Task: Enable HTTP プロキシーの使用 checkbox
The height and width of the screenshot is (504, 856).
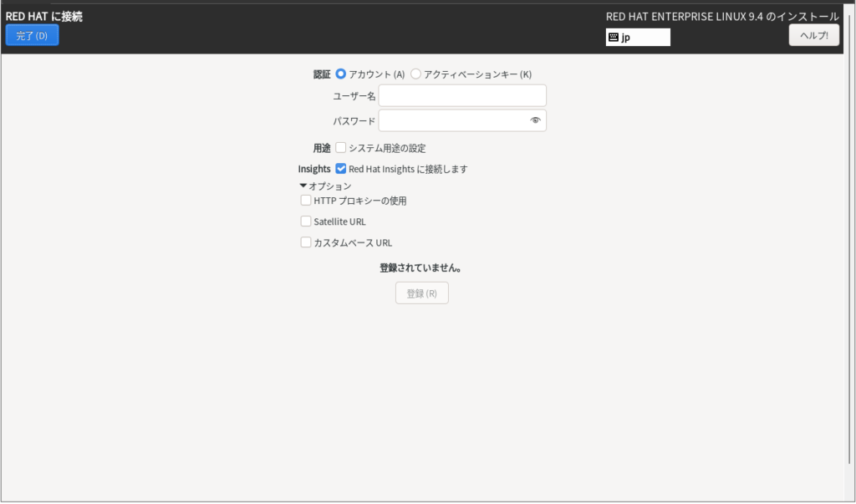Action: tap(306, 201)
